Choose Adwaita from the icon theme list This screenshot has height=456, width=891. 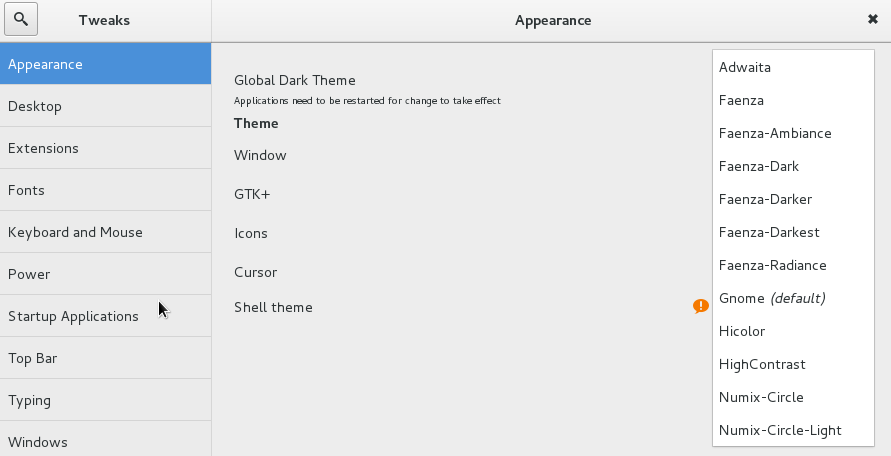[793, 67]
